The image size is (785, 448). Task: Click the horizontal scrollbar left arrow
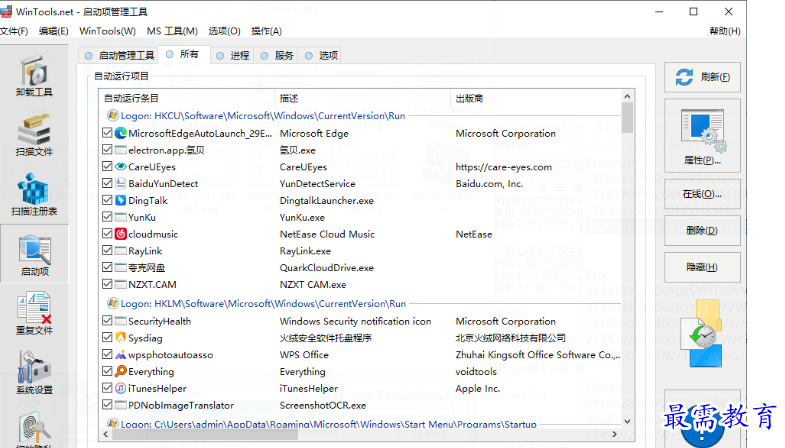pyautogui.click(x=105, y=434)
